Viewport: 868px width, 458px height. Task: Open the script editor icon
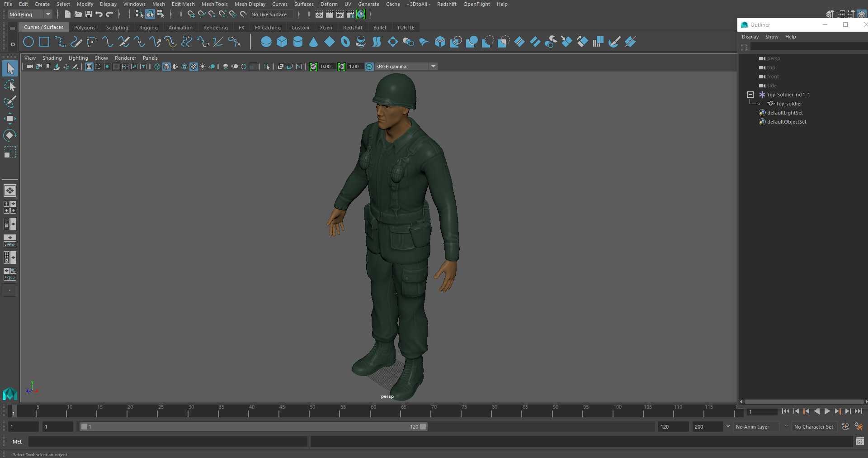pos(860,441)
